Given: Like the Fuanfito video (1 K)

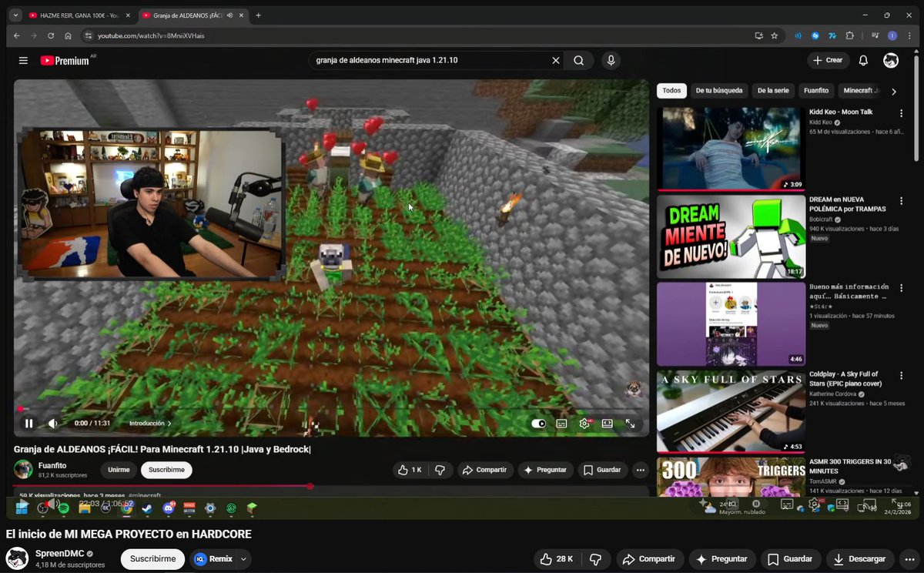Looking at the screenshot, I should (410, 470).
